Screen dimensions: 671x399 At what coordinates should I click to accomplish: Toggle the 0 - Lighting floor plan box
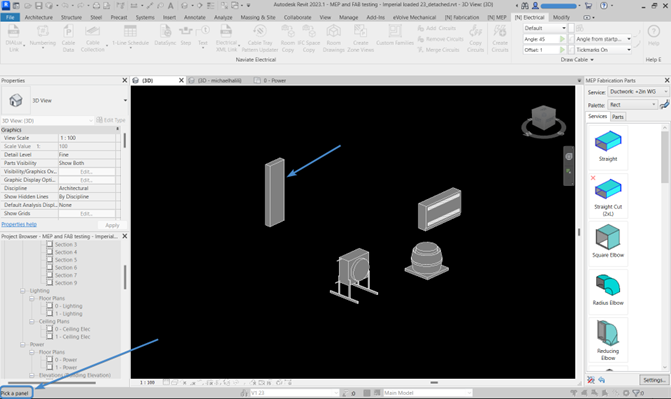coord(50,306)
